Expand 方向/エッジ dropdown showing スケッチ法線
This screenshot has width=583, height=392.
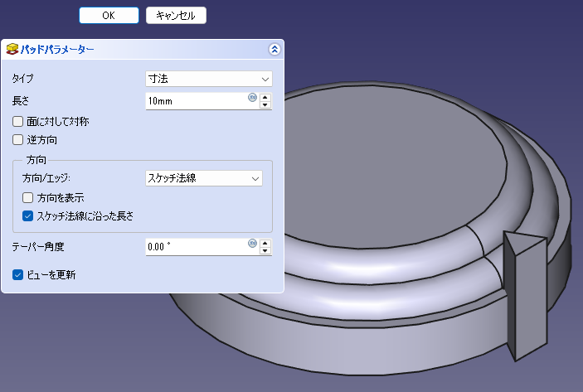pos(203,177)
